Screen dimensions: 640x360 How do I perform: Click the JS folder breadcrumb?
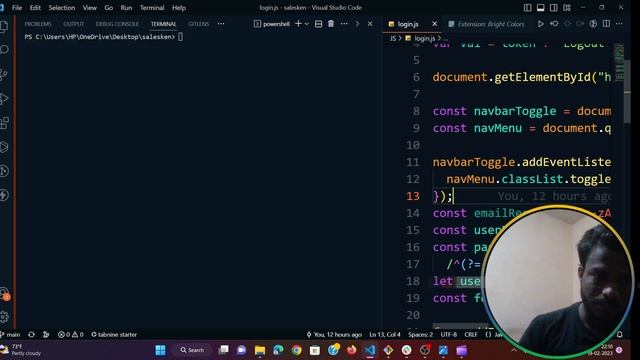coord(393,38)
